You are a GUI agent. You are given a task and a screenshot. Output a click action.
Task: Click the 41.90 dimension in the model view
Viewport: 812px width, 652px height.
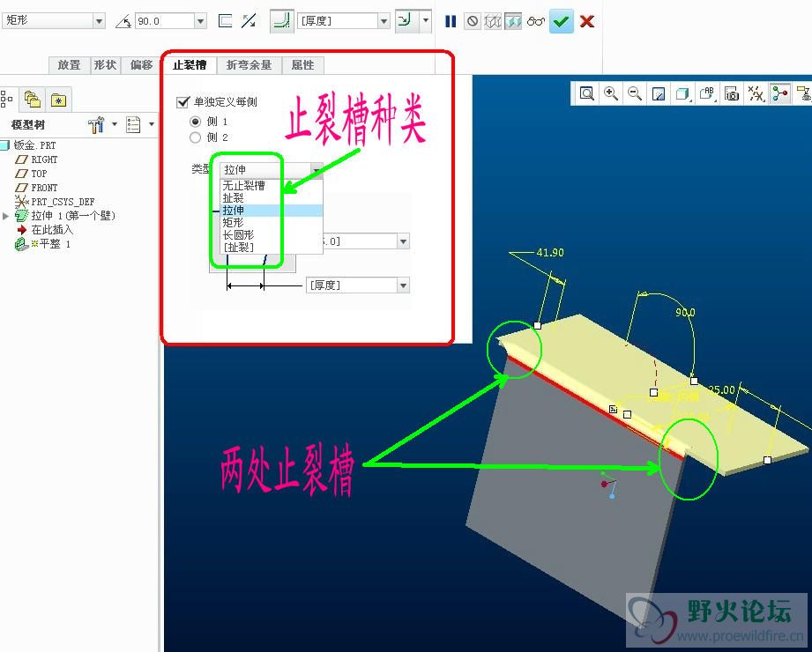(x=550, y=253)
